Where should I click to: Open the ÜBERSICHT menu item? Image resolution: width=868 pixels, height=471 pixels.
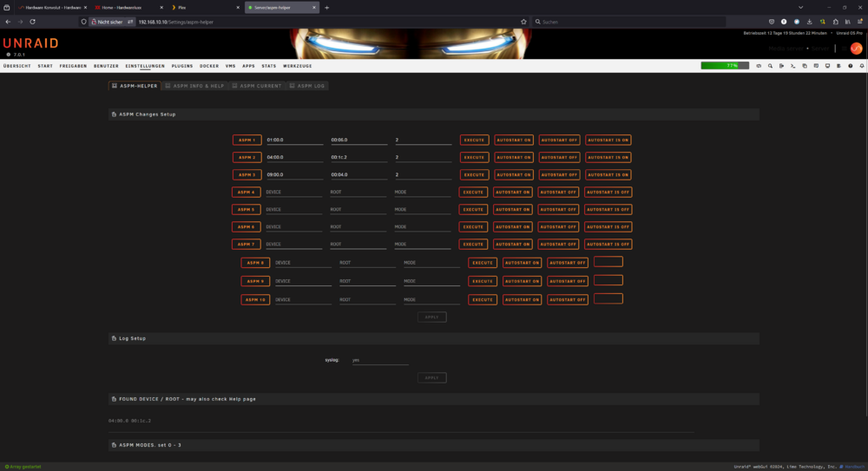[17, 66]
